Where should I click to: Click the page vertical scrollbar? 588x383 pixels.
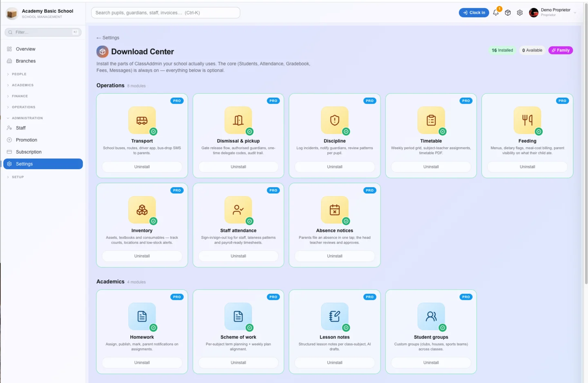586,143
